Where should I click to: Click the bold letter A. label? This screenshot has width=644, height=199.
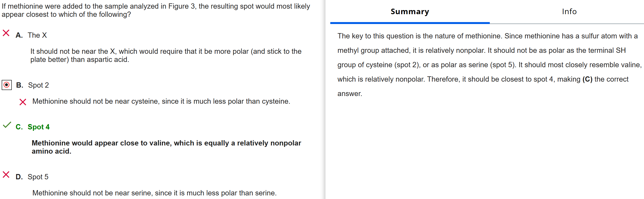pyautogui.click(x=19, y=35)
